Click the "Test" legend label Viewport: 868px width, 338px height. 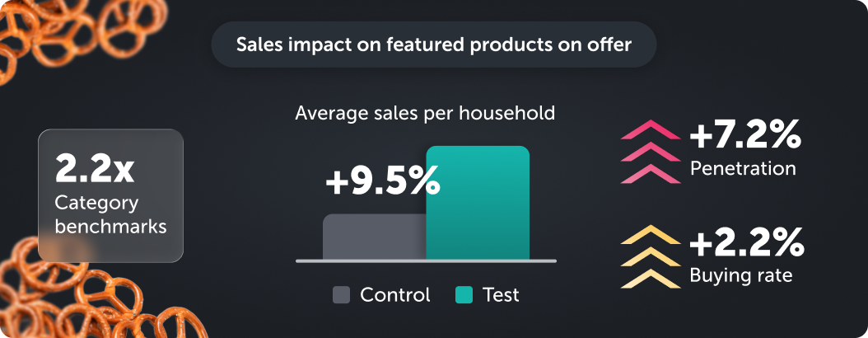point(501,295)
